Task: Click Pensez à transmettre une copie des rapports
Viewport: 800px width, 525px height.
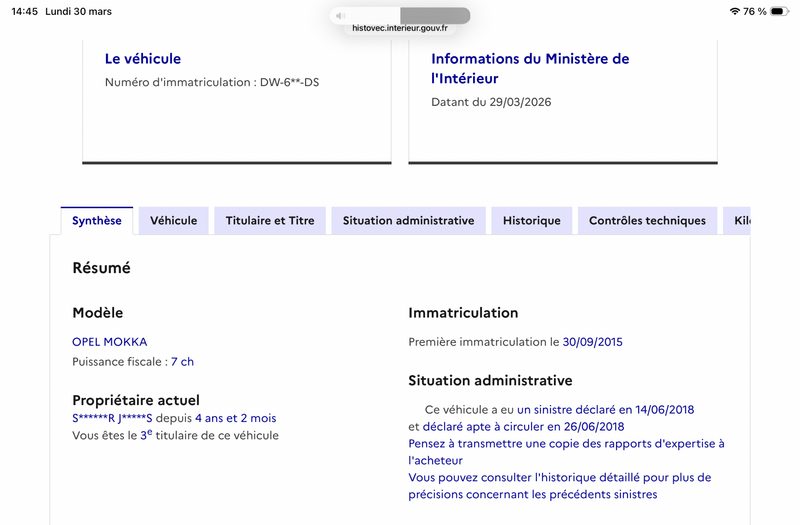Action: [566, 452]
